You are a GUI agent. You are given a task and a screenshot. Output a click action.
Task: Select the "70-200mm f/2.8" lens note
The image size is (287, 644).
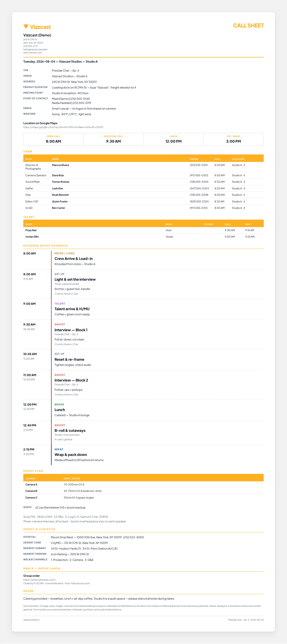point(74,485)
